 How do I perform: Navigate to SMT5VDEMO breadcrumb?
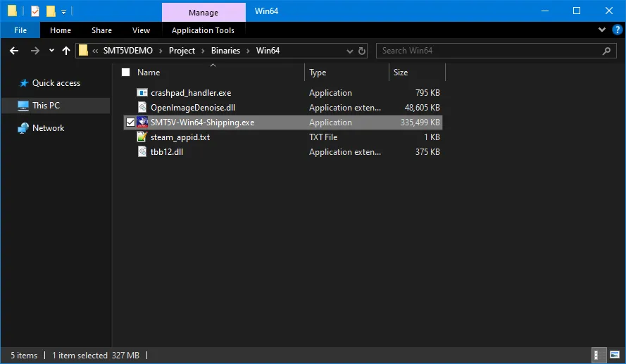(x=127, y=51)
